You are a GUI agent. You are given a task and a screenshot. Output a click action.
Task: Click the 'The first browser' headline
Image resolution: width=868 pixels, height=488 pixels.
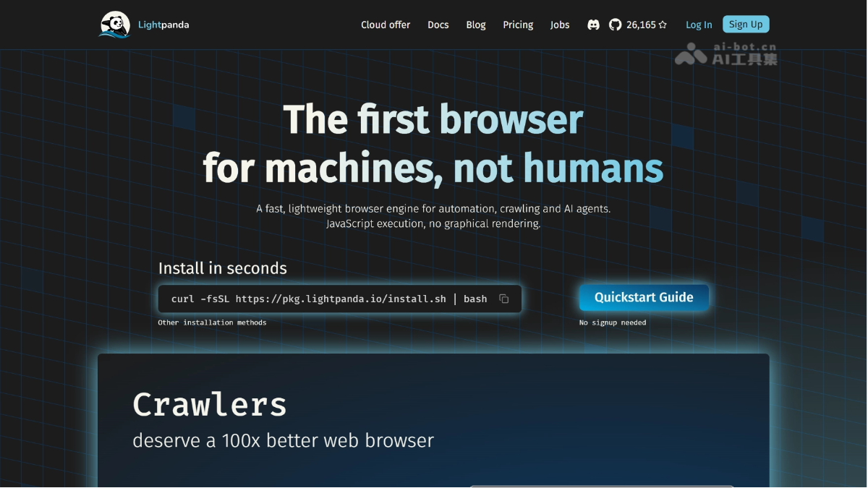point(433,119)
